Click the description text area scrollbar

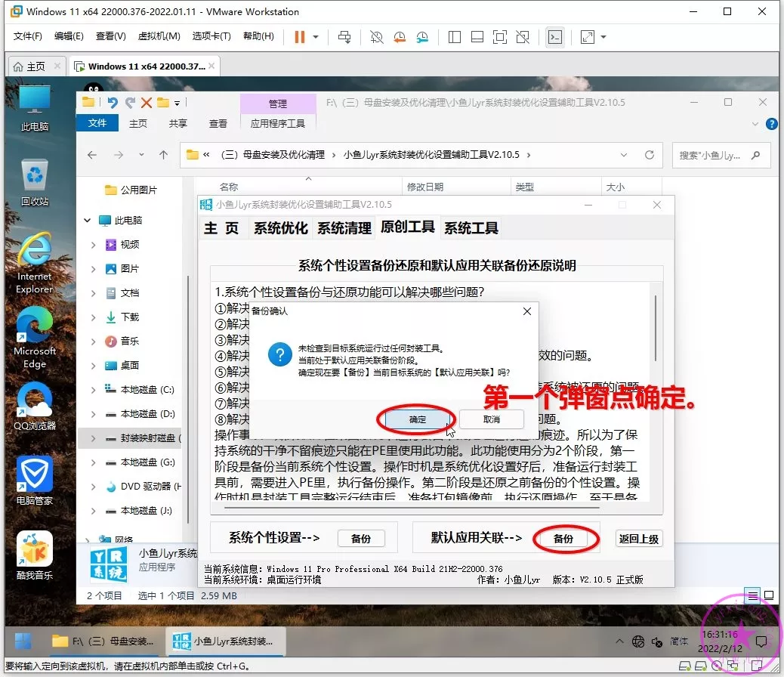tap(656, 325)
